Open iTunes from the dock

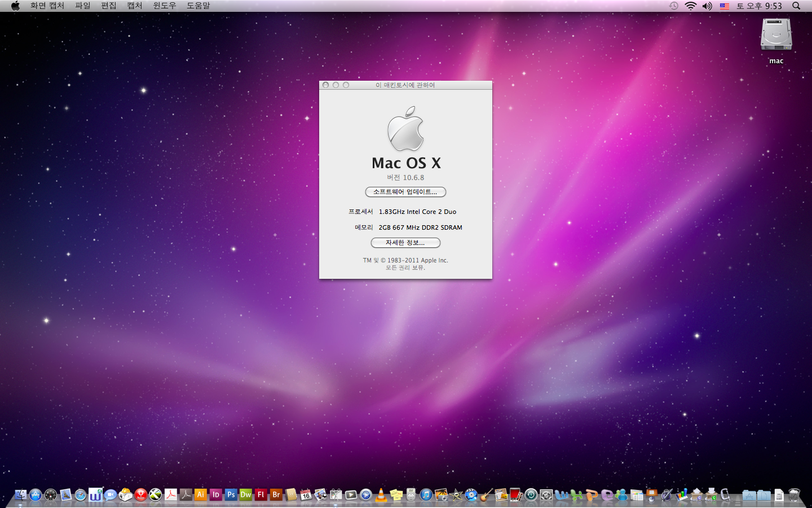coord(426,495)
